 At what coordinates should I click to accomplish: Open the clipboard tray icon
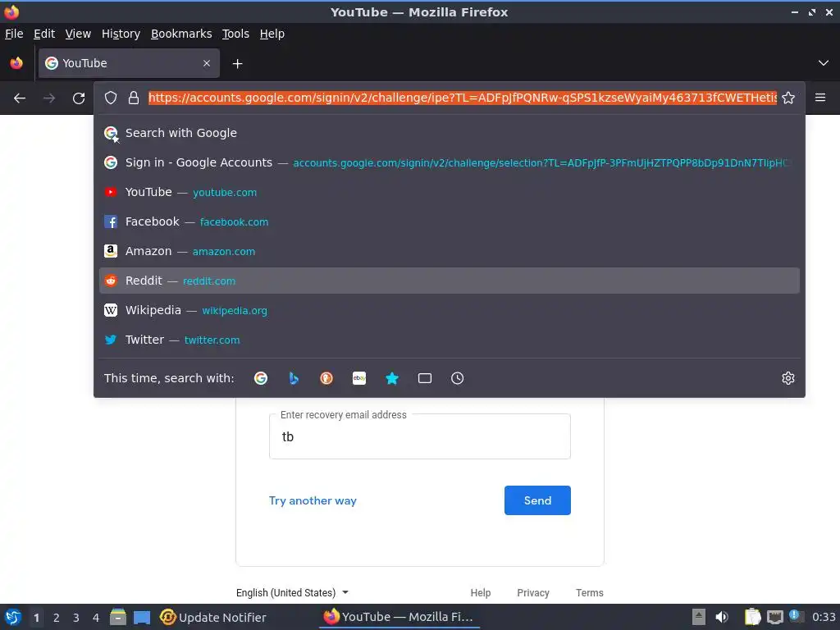pos(752,617)
